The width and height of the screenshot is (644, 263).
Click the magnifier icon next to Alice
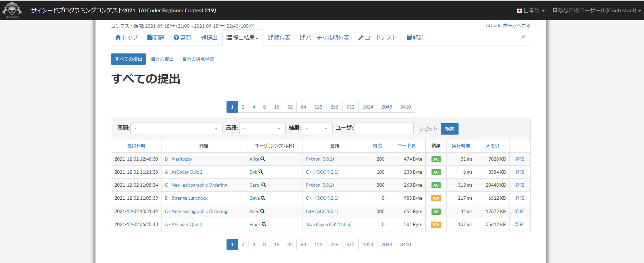tap(263, 159)
